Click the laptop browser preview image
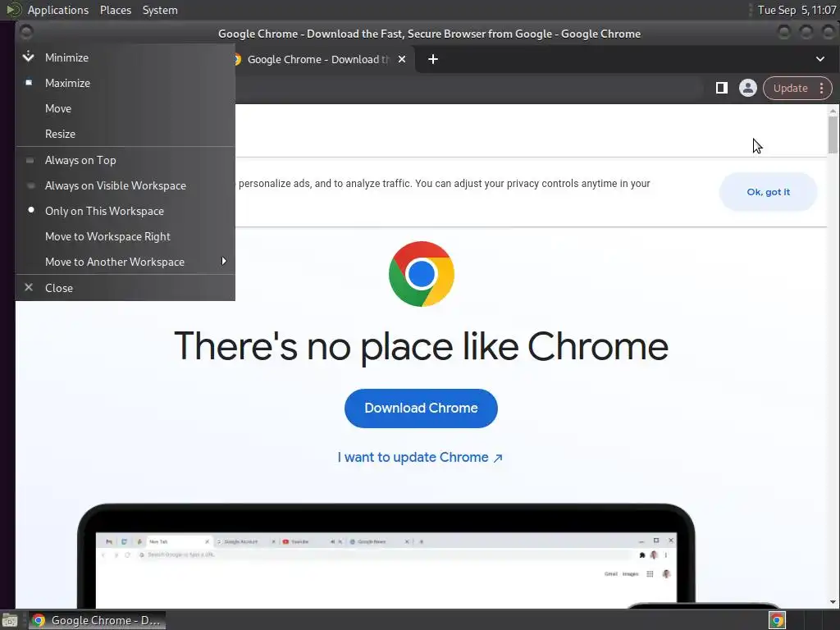This screenshot has width=840, height=630. click(386, 556)
